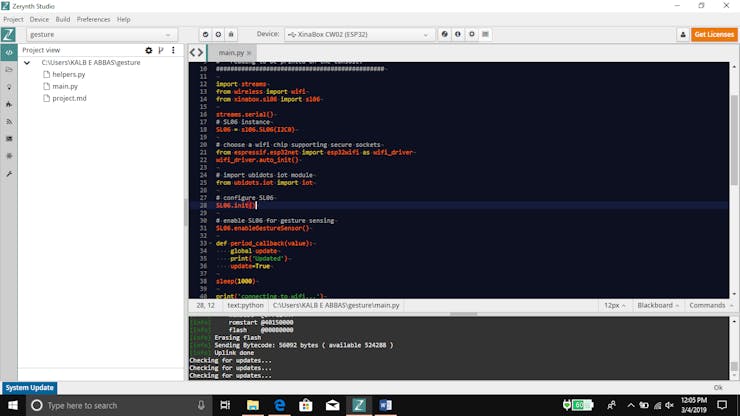Click the Uplink project toolbar icon
Screen dimensions: 740x416
click(218, 34)
